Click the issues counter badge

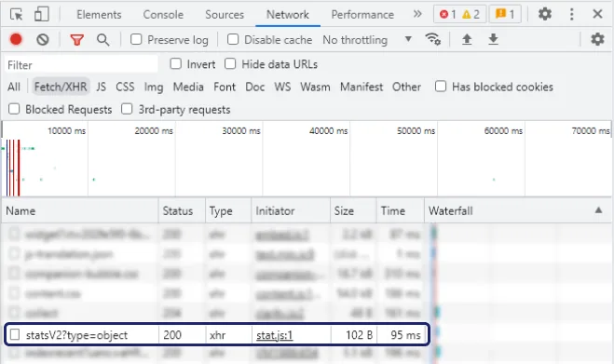tap(505, 15)
